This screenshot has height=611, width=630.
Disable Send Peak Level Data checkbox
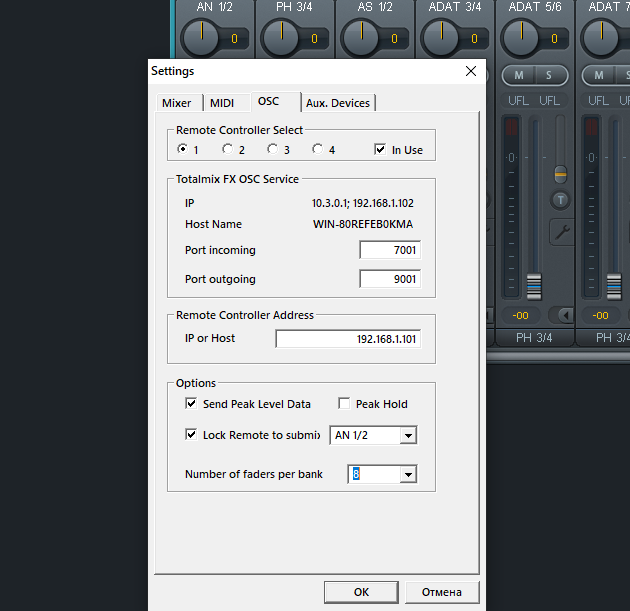coord(191,403)
